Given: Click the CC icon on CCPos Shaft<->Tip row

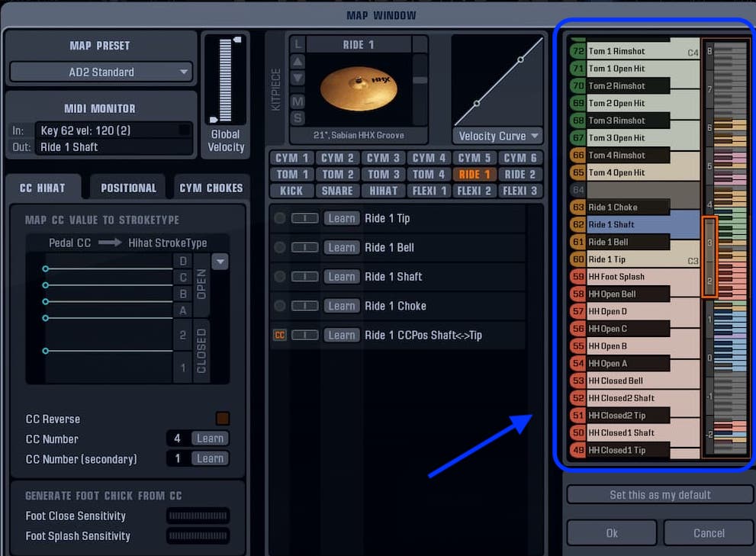Looking at the screenshot, I should [x=280, y=335].
